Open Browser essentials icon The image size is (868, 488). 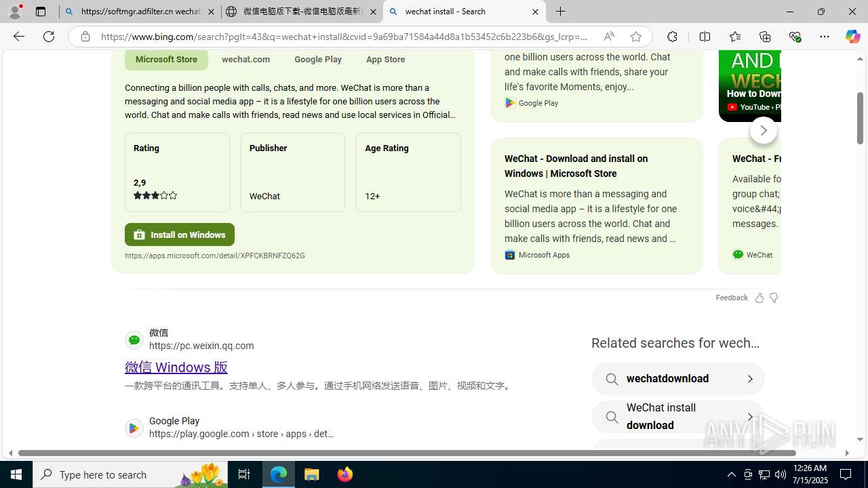[x=795, y=37]
